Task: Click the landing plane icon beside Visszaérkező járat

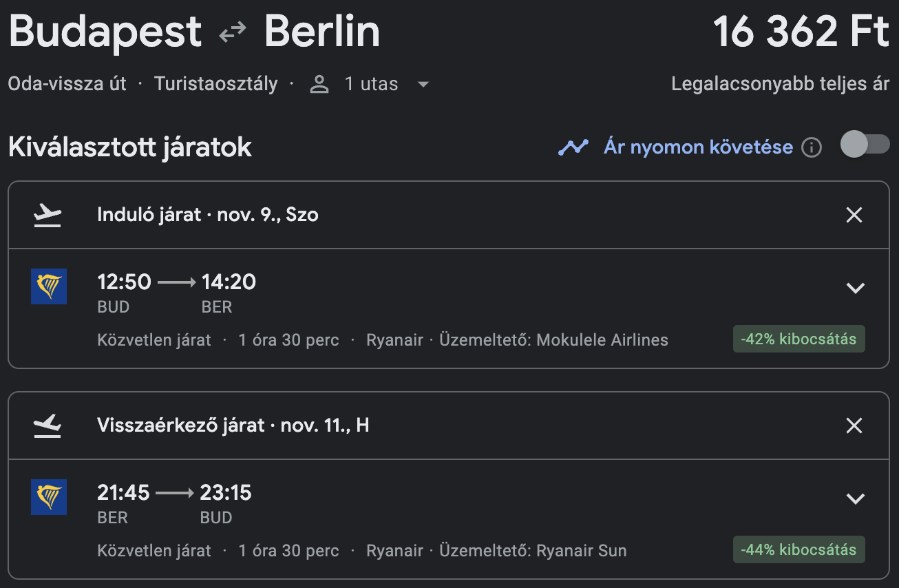Action: click(x=47, y=426)
